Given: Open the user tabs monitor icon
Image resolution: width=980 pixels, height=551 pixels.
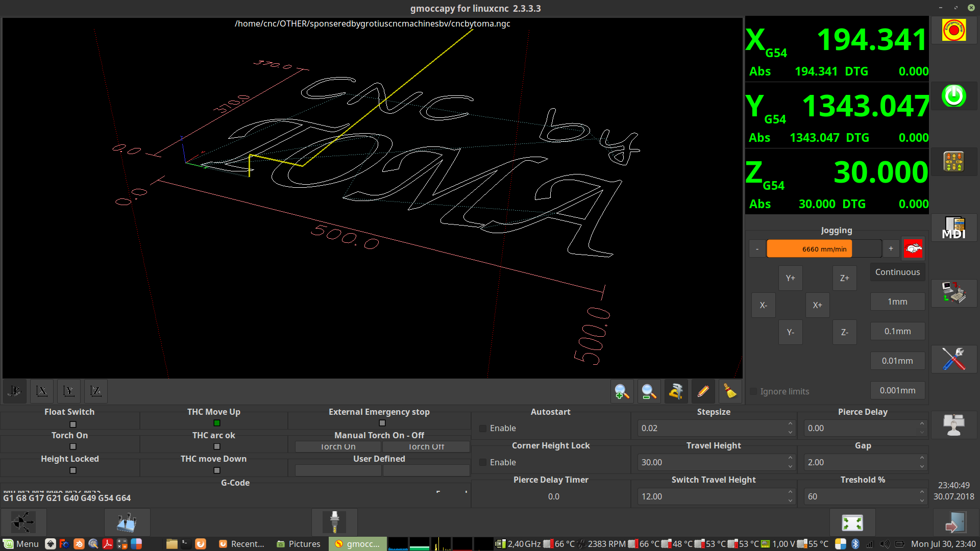Looking at the screenshot, I should click(x=953, y=424).
